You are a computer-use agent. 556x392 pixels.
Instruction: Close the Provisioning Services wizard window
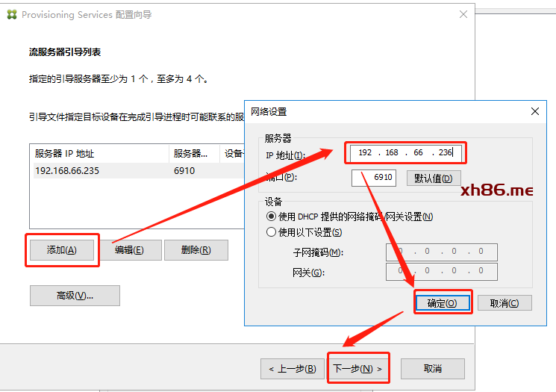pyautogui.click(x=463, y=14)
